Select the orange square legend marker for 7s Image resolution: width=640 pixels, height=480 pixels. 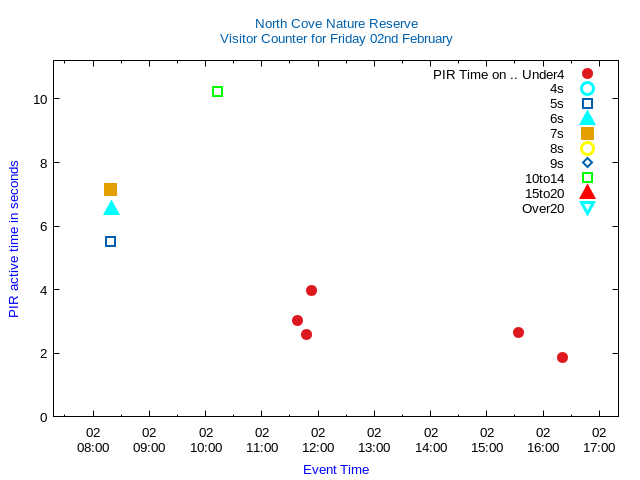pos(587,133)
